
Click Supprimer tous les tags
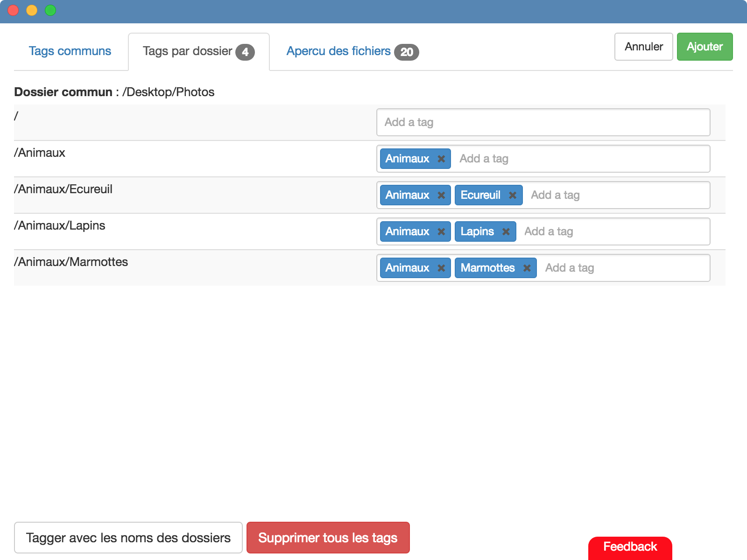328,538
